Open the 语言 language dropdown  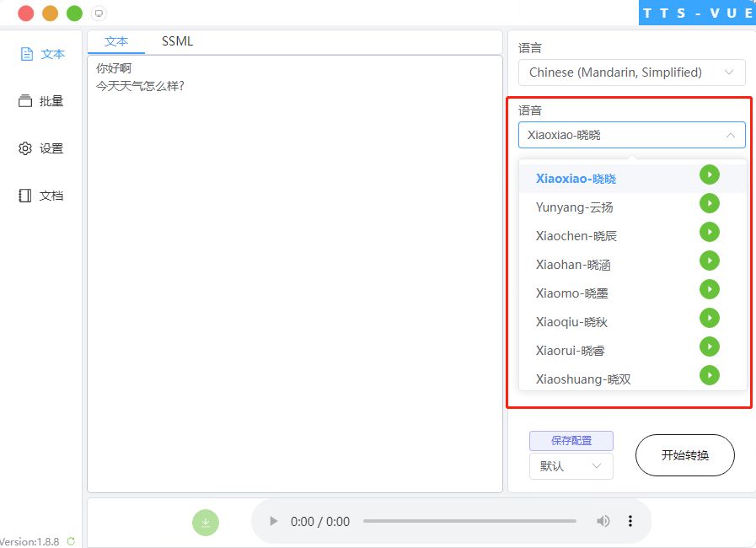(631, 73)
